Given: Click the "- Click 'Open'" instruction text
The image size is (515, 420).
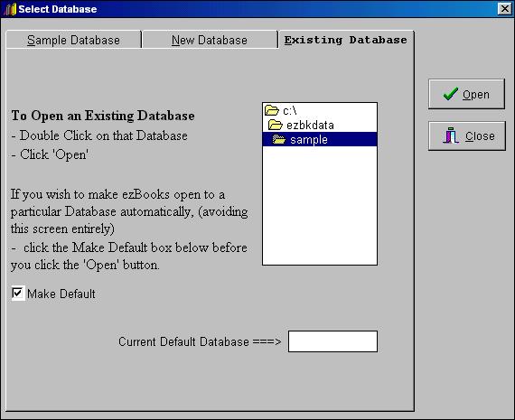Looking at the screenshot, I should click(x=50, y=154).
